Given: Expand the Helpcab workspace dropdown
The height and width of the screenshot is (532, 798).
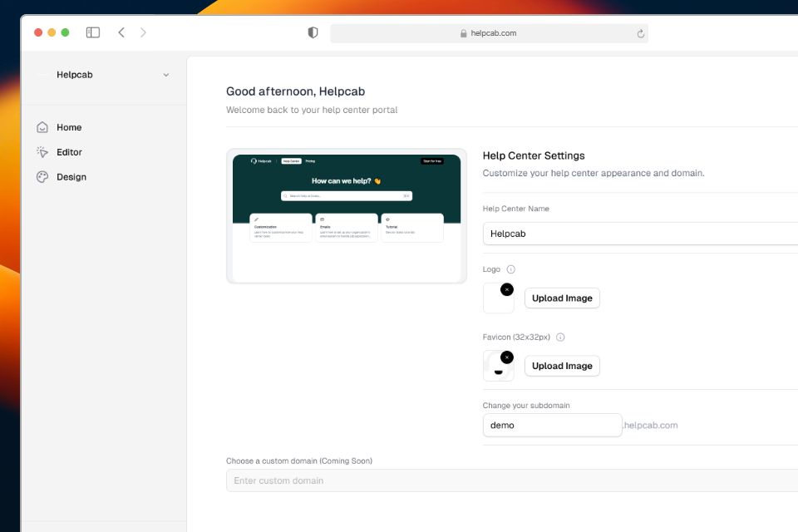Looking at the screenshot, I should pyautogui.click(x=165, y=75).
